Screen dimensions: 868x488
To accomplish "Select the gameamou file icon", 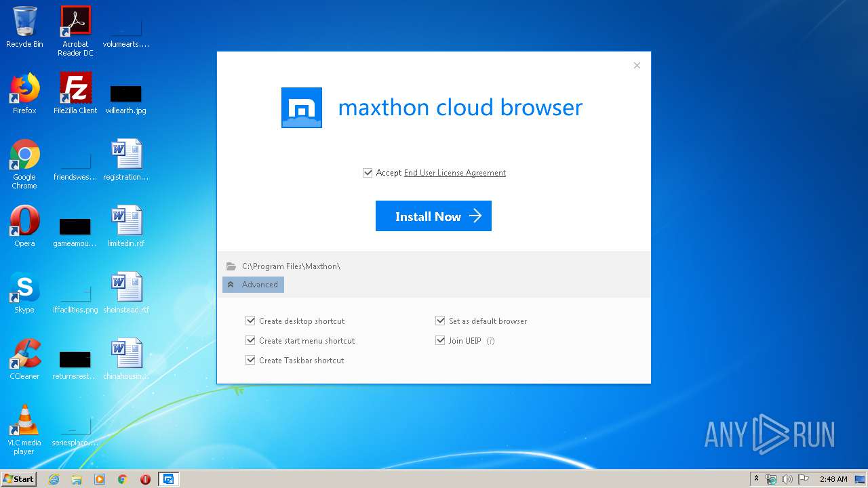I will coord(75,226).
